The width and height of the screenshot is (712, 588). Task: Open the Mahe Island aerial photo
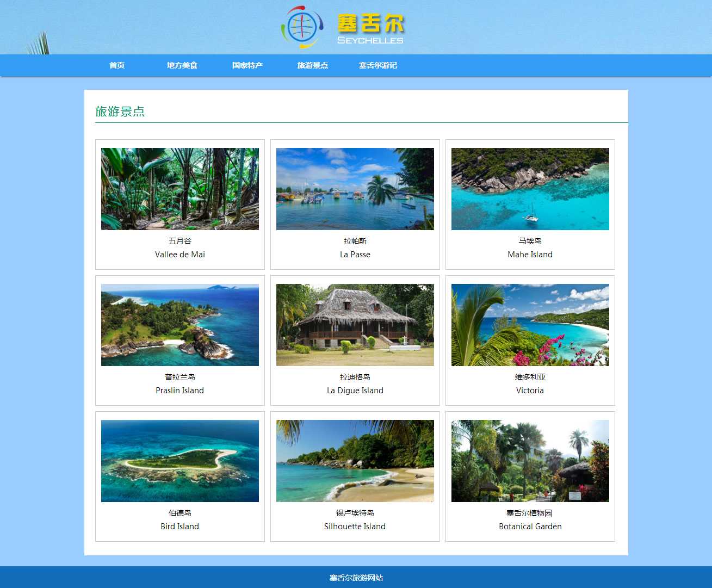click(x=530, y=189)
